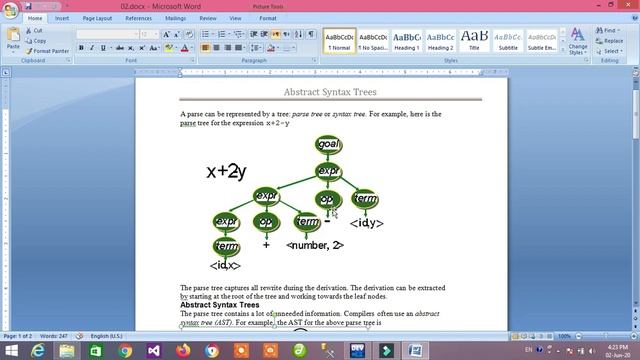Switch to the Review tab
The height and width of the screenshot is (360, 640).
[x=208, y=18]
